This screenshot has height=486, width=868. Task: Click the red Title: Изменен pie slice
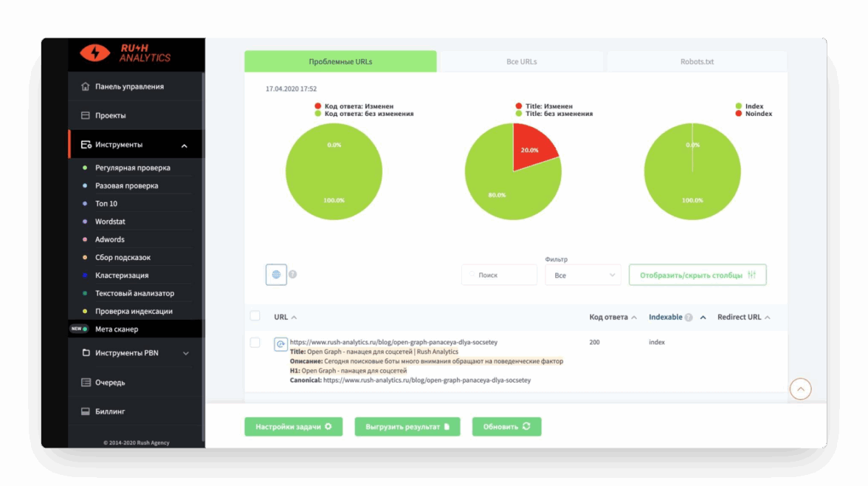[531, 147]
